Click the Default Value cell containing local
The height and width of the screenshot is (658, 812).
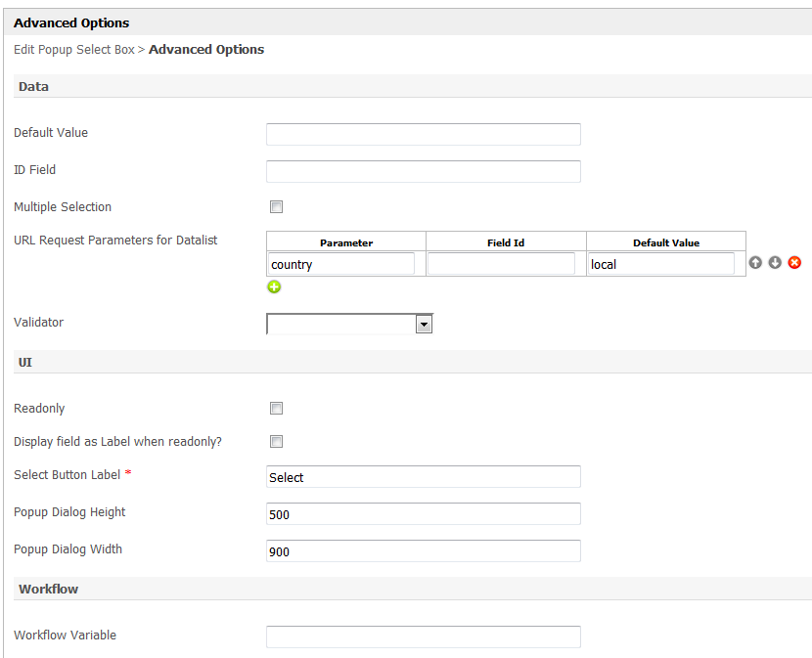[x=660, y=264]
